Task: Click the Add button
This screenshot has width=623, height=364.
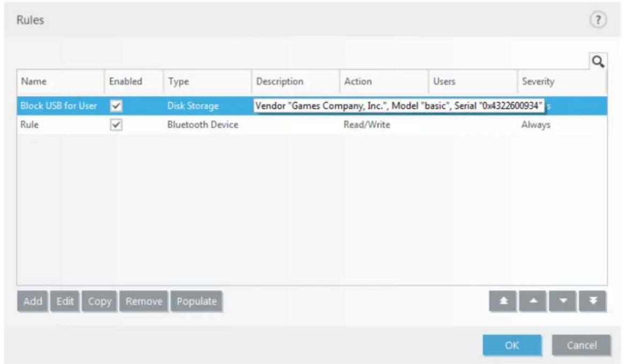Action: pyautogui.click(x=33, y=301)
